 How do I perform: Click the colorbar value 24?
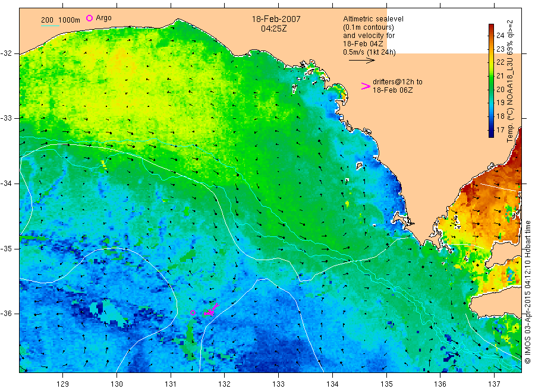click(x=500, y=36)
